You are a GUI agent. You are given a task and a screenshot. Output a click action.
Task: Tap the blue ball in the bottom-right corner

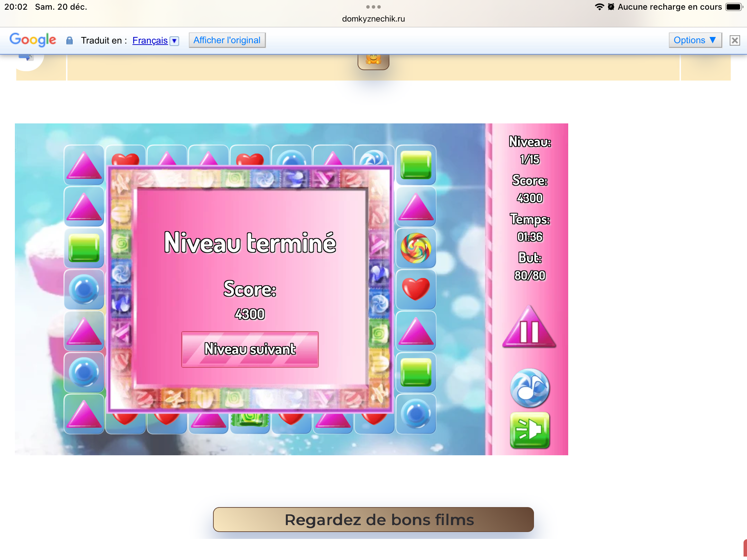(x=416, y=414)
